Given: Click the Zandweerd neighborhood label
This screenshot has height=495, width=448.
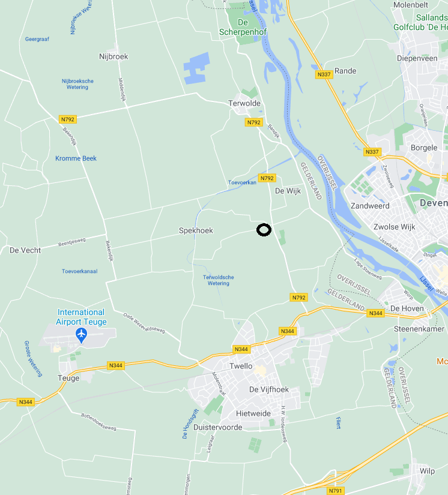Looking at the screenshot, I should (370, 206).
